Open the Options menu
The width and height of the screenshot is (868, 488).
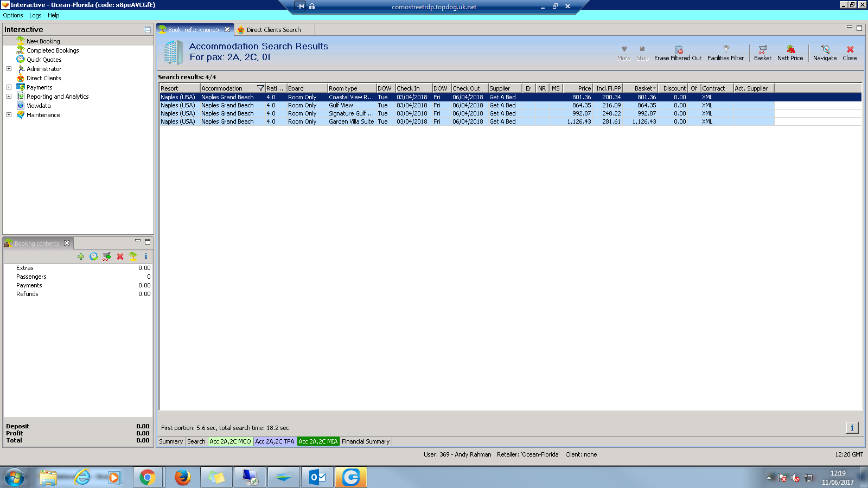click(13, 15)
